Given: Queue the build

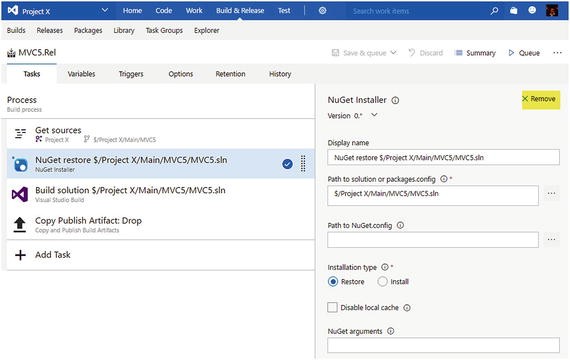Looking at the screenshot, I should [524, 53].
